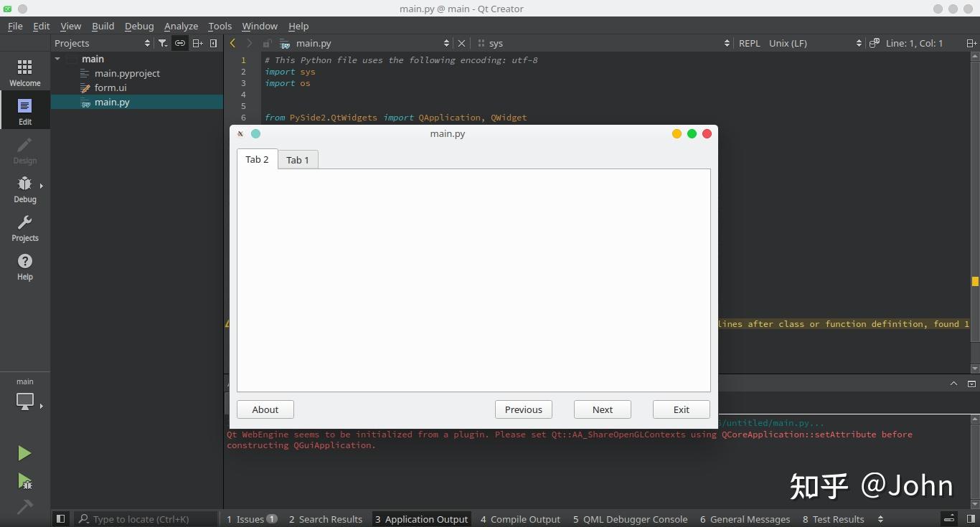Toggle Synchronize with Editor link icon
The width and height of the screenshot is (980, 527).
click(x=179, y=43)
